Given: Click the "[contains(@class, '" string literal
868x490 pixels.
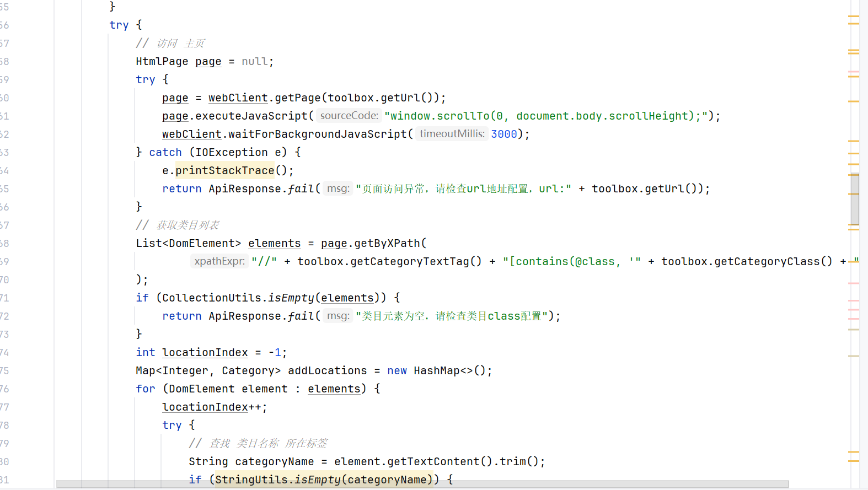Looking at the screenshot, I should coord(572,261).
